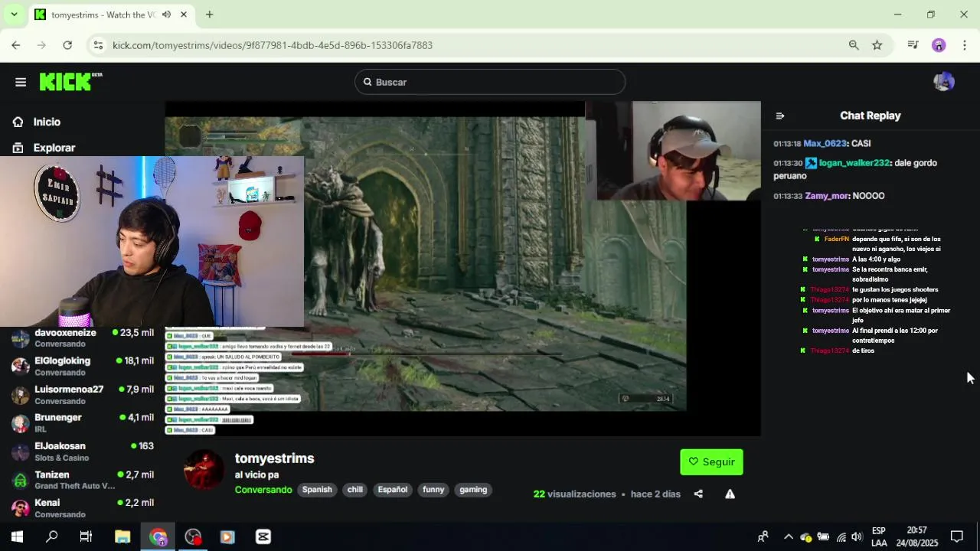The height and width of the screenshot is (551, 980).
Task: Open Kenai recommended channel
Action: point(83,508)
